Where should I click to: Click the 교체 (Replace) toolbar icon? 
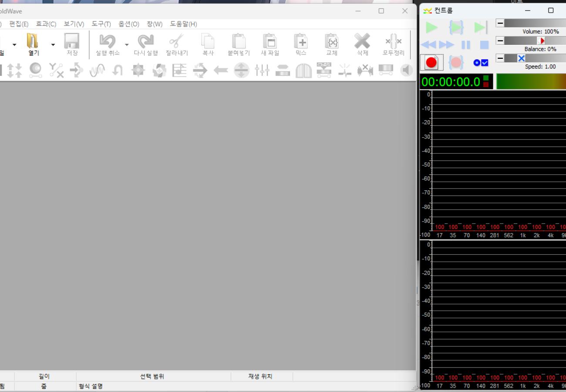coord(332,41)
